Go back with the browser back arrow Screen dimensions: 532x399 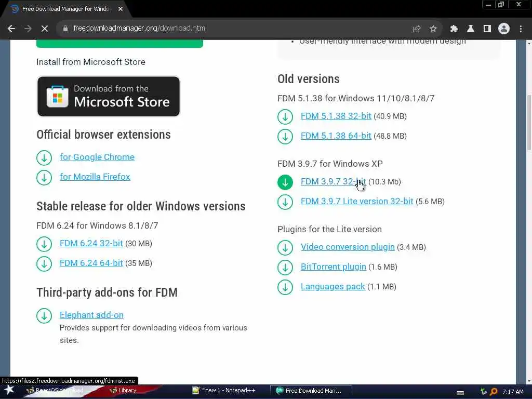point(11,29)
